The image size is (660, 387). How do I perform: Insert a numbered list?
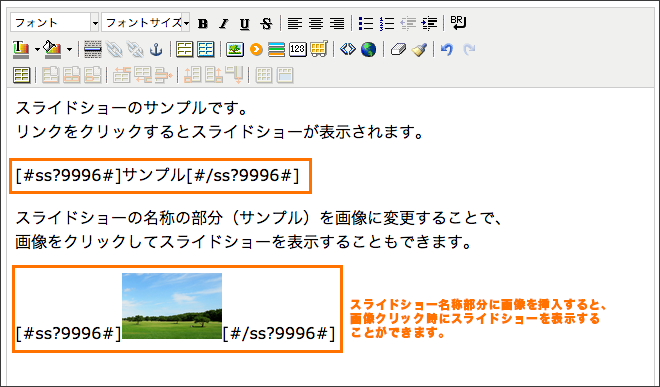(386, 24)
